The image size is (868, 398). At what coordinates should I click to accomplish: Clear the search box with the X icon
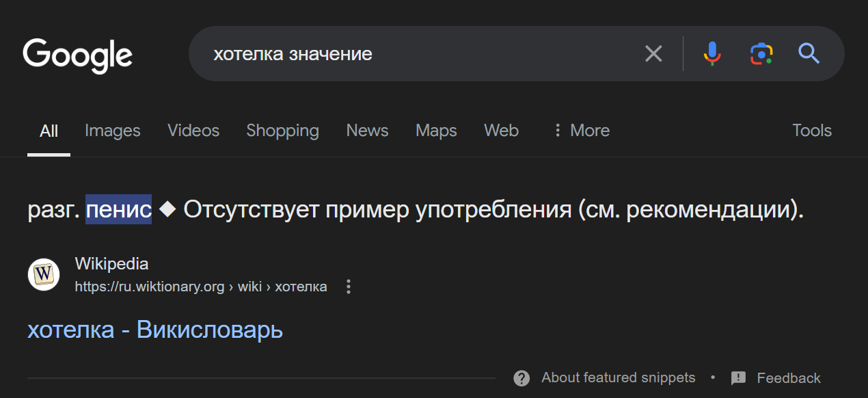click(653, 53)
